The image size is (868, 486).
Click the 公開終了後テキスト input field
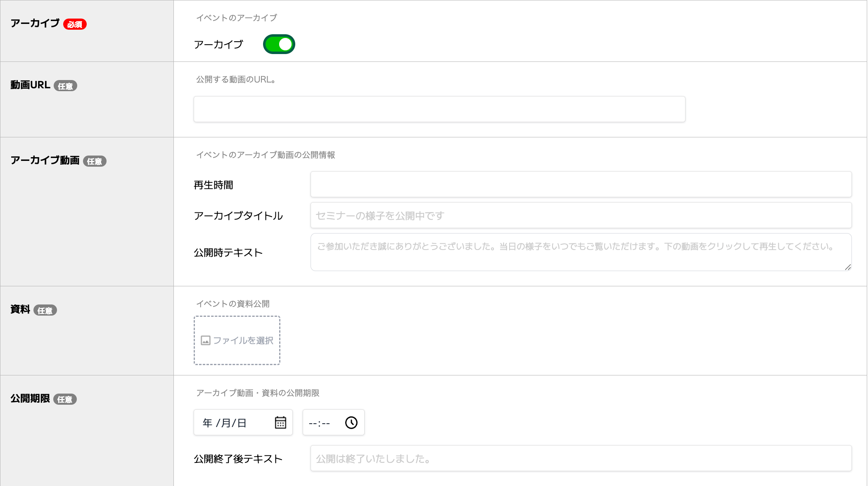pos(581,458)
